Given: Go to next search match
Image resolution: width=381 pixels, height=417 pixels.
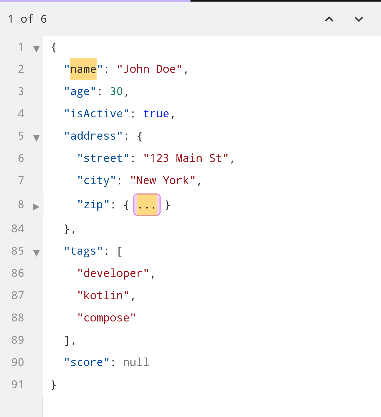Looking at the screenshot, I should (359, 19).
